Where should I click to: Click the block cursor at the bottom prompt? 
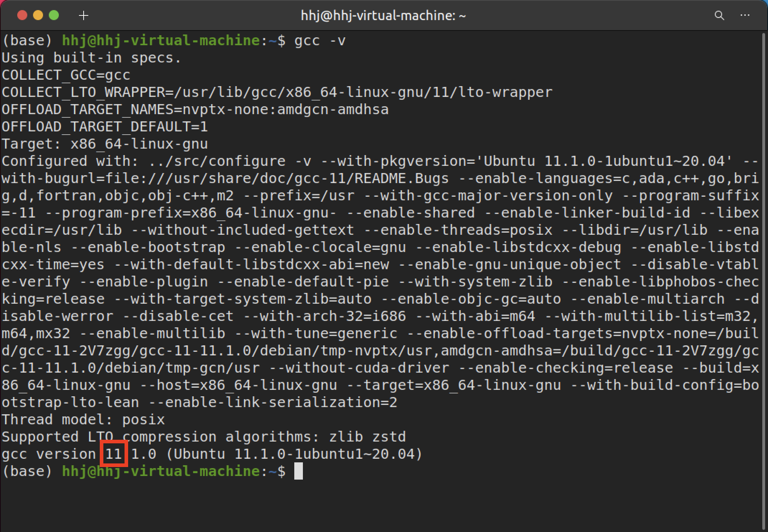pyautogui.click(x=298, y=471)
